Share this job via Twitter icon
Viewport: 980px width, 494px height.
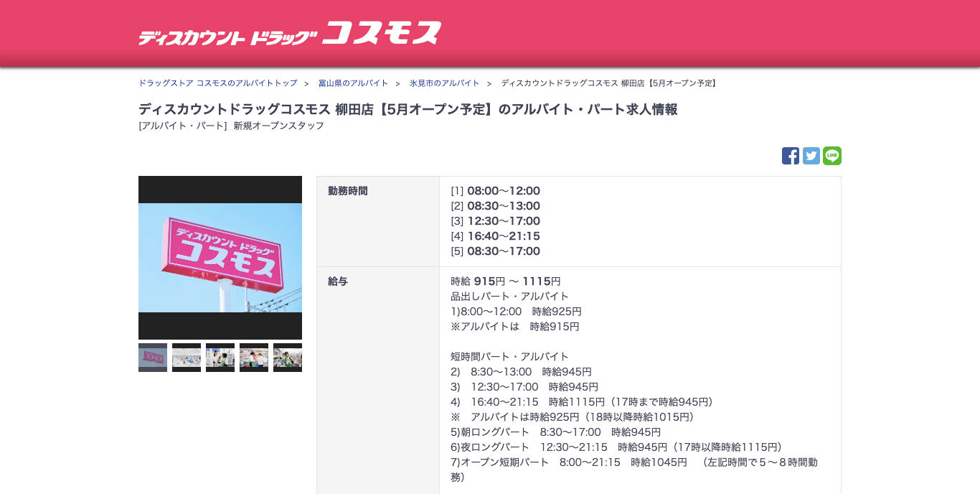tap(811, 156)
